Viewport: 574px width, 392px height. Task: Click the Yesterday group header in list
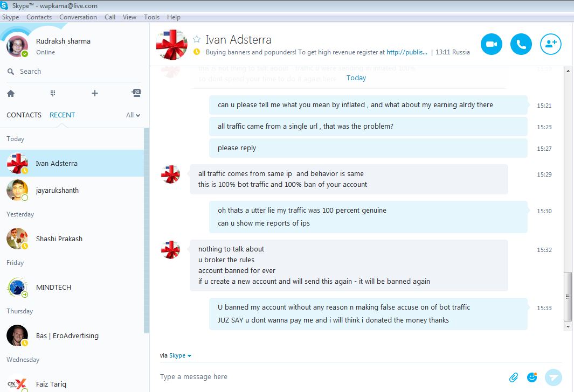(x=20, y=214)
